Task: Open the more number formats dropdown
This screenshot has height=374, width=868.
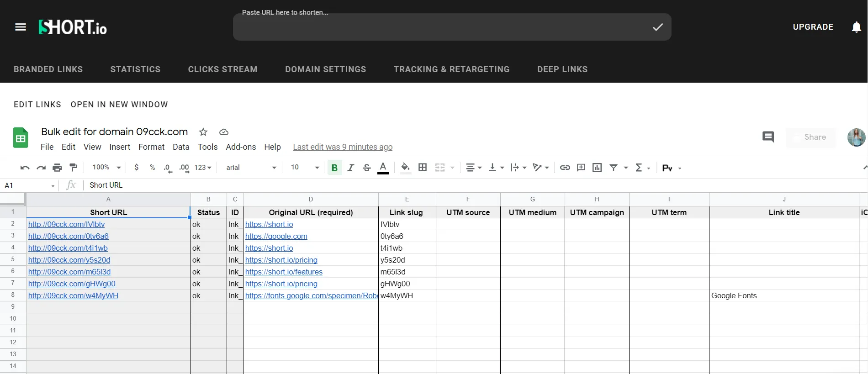Action: click(x=203, y=168)
